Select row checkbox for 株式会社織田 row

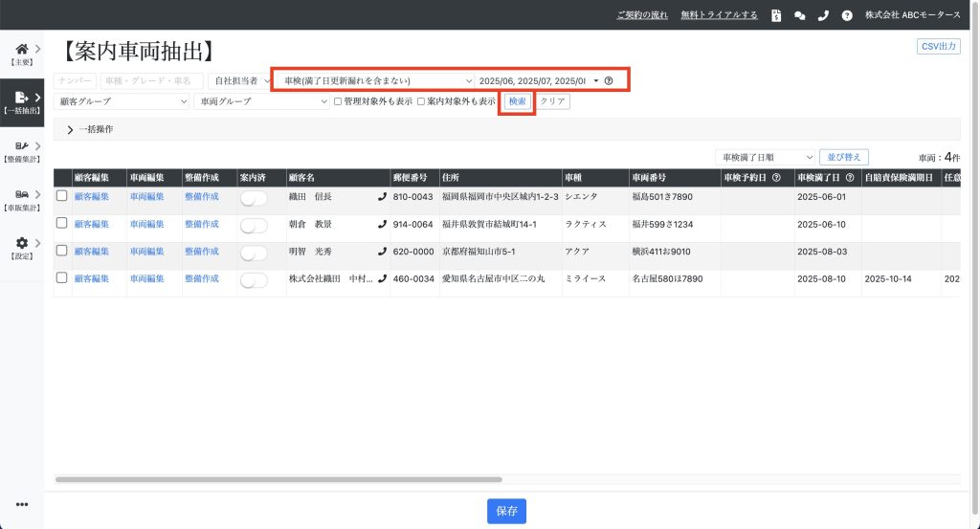coord(61,278)
